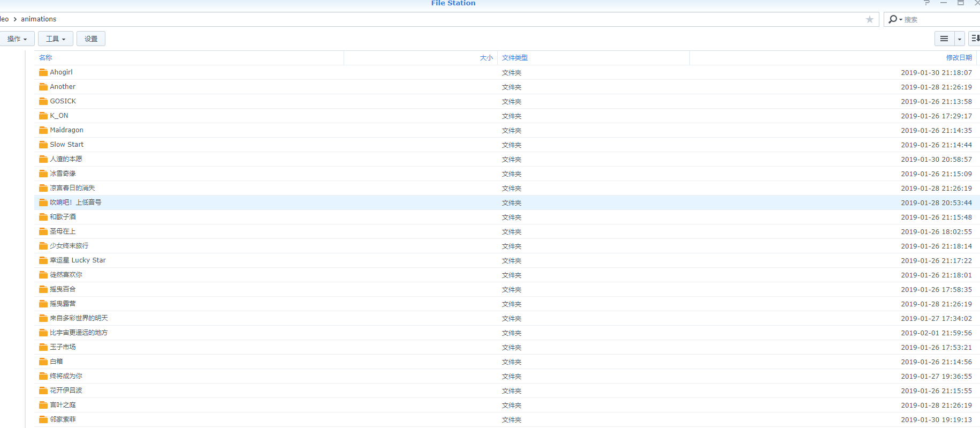Click folder icon of 摇曳百合
This screenshot has height=428, width=980.
pos(43,289)
